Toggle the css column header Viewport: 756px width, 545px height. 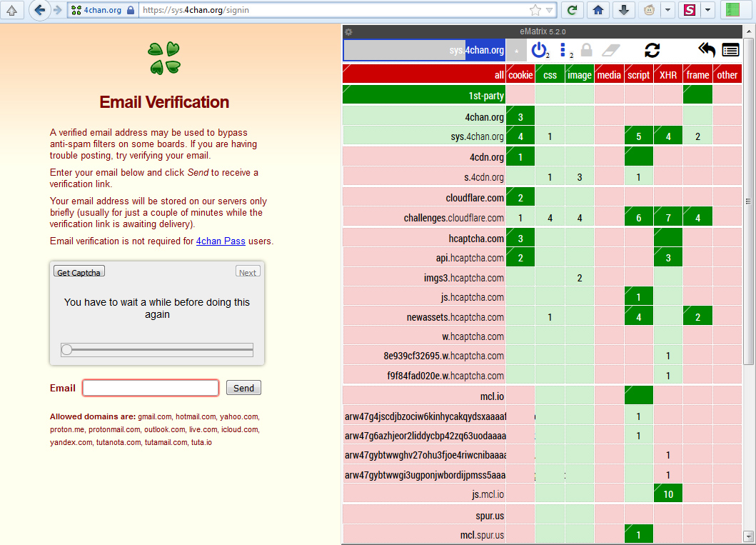pos(550,75)
